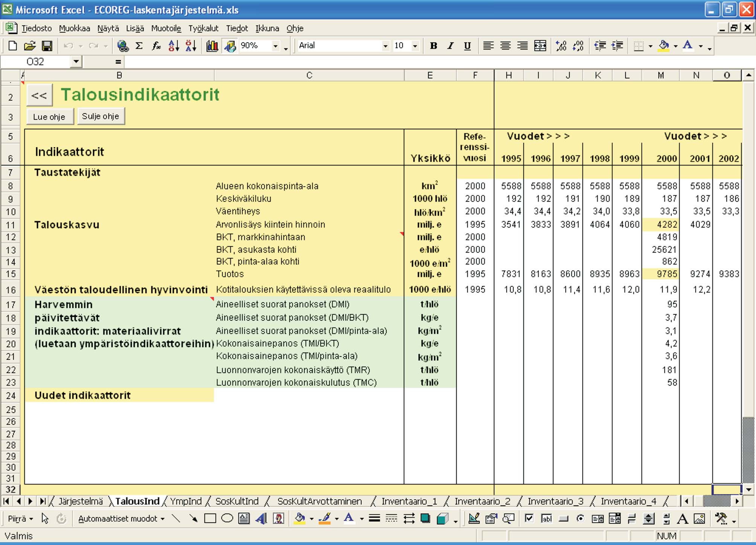Increase decimal places
Viewport: 756px width, 545px height.
pyautogui.click(x=561, y=46)
